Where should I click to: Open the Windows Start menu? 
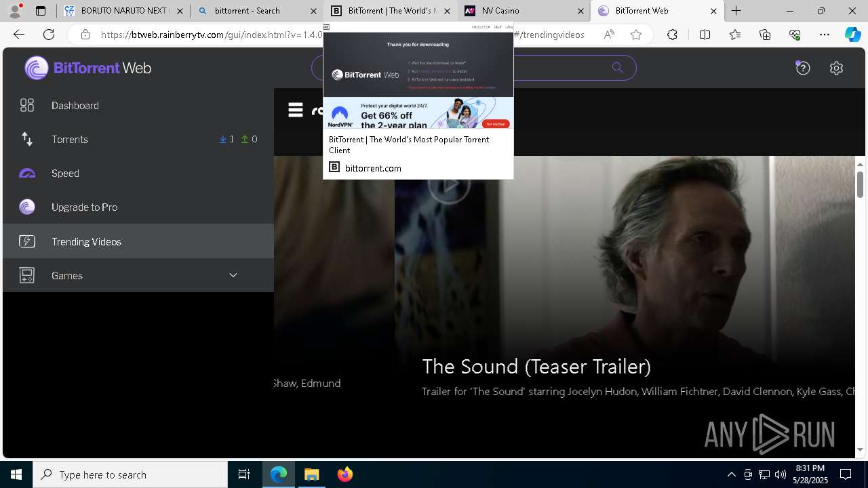[x=16, y=474]
